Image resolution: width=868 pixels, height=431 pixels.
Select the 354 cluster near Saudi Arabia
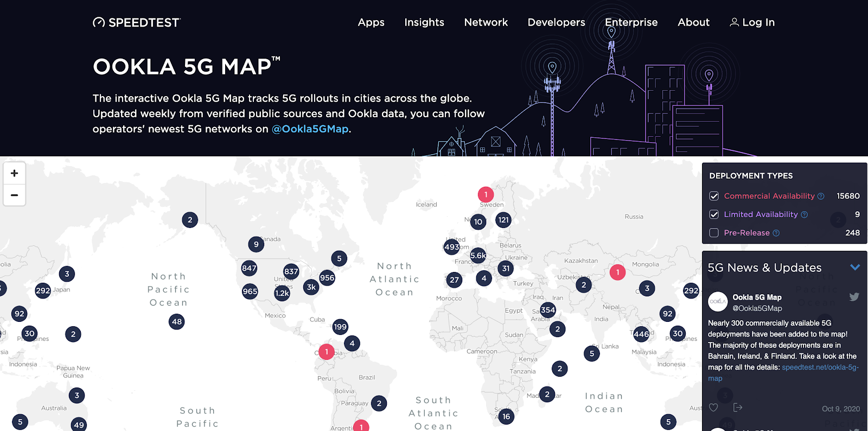[548, 310]
